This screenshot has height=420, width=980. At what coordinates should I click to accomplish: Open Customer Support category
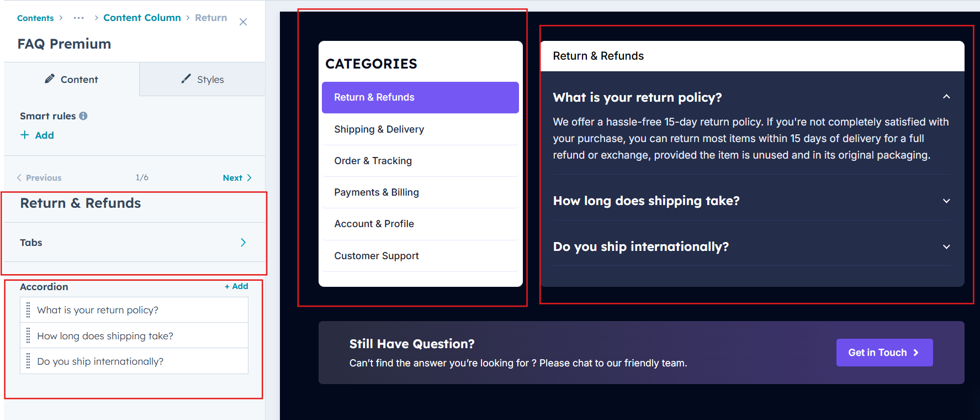[x=376, y=256]
